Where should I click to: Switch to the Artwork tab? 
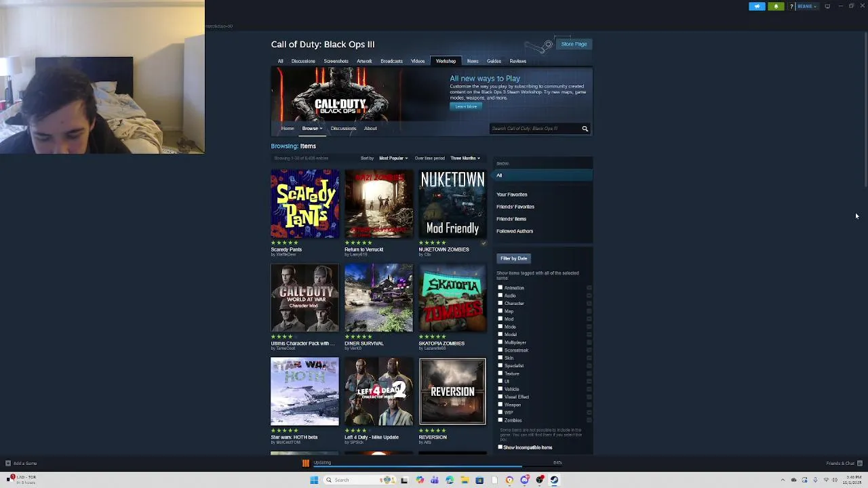364,61
